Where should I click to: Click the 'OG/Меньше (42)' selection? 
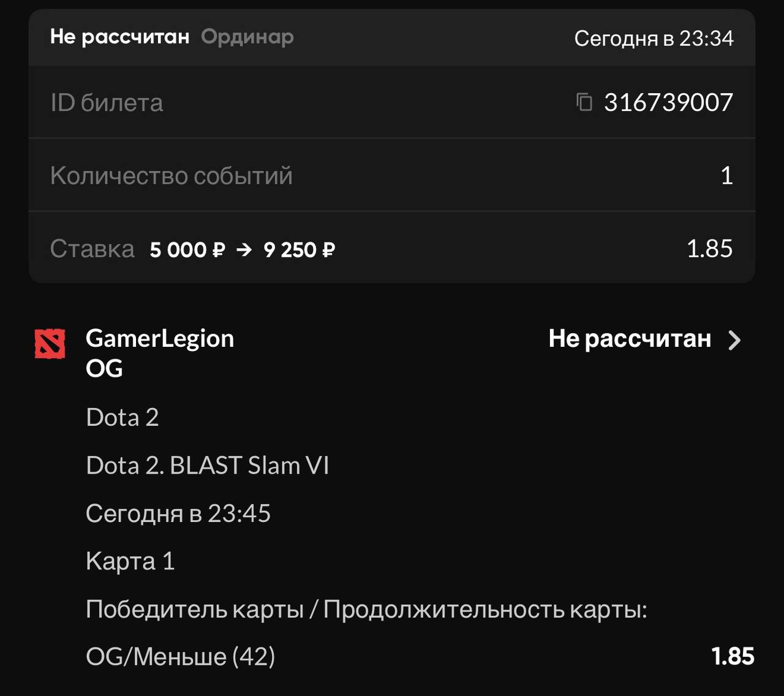(181, 657)
